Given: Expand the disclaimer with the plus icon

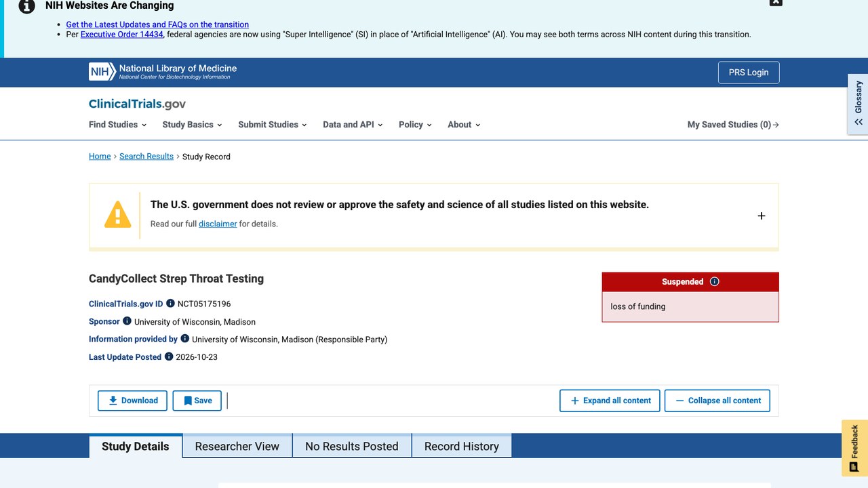Looking at the screenshot, I should coord(761,216).
